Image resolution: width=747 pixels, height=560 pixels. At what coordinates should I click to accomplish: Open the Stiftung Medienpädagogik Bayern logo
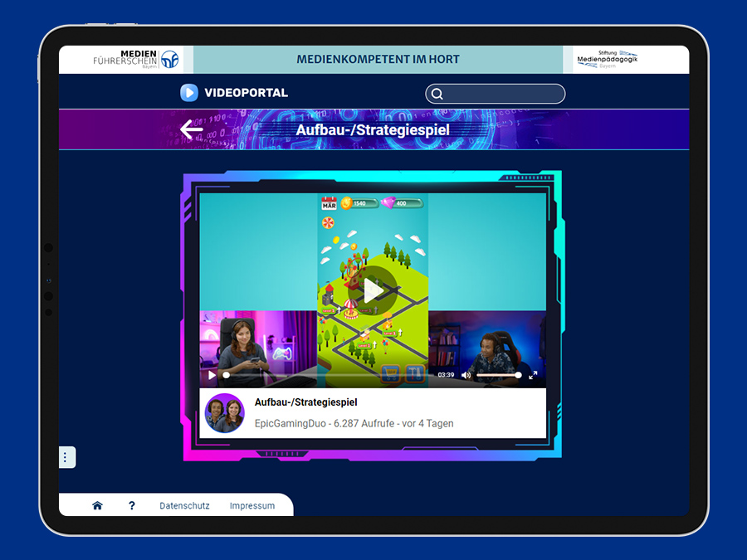[x=607, y=59]
